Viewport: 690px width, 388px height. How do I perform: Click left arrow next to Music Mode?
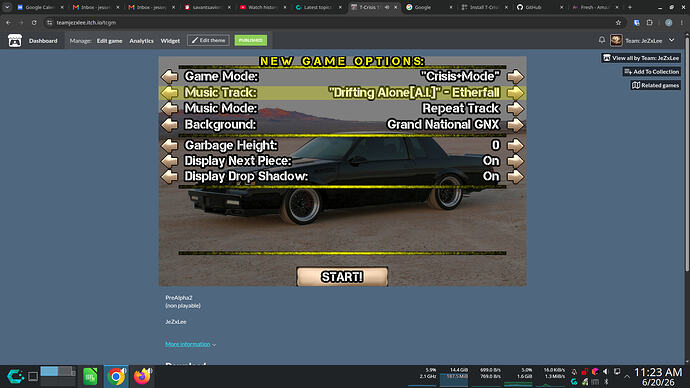169,108
